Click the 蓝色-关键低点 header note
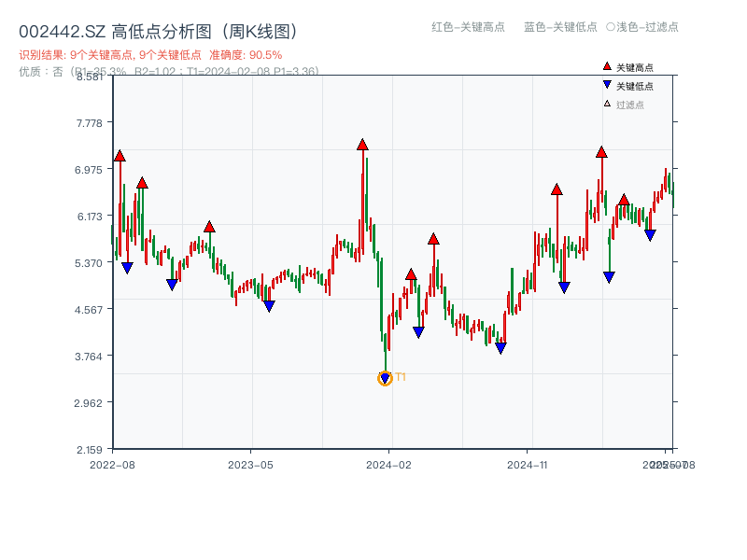747x560 pixels. 560,27
